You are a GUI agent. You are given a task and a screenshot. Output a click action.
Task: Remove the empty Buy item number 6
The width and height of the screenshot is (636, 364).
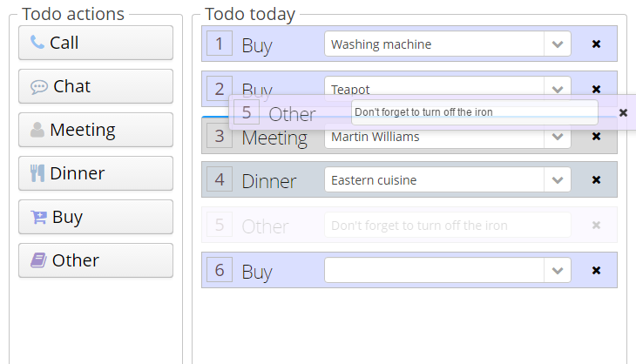click(x=596, y=270)
